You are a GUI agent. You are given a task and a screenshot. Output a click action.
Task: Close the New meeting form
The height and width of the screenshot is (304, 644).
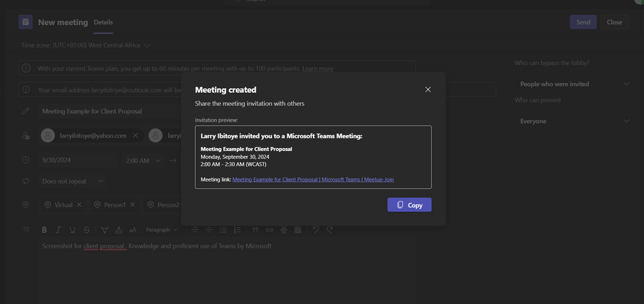pyautogui.click(x=614, y=22)
